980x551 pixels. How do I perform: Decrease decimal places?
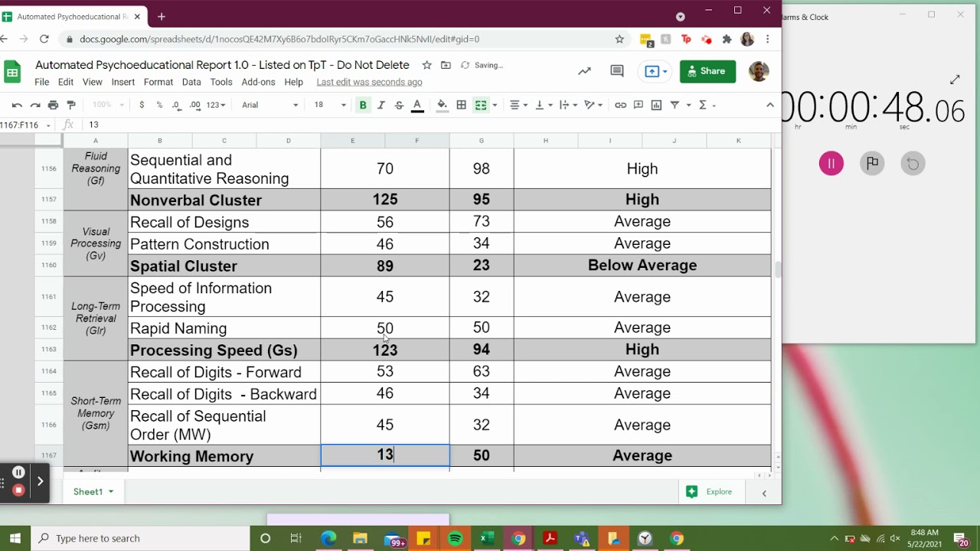click(177, 105)
